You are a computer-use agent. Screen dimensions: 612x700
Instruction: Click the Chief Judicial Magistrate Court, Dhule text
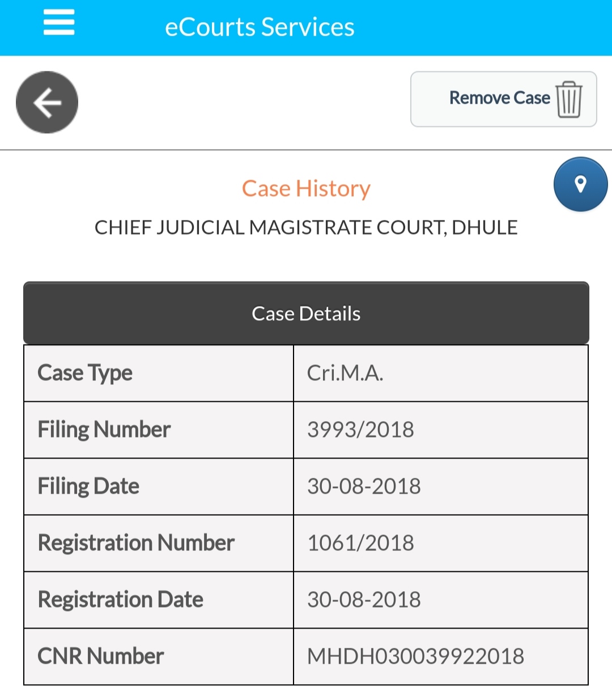306,227
